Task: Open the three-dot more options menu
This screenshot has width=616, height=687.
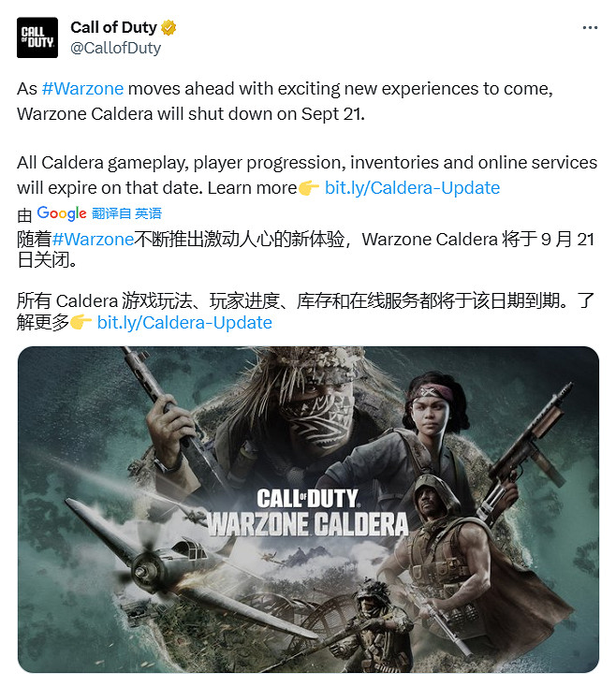Action: [x=590, y=27]
